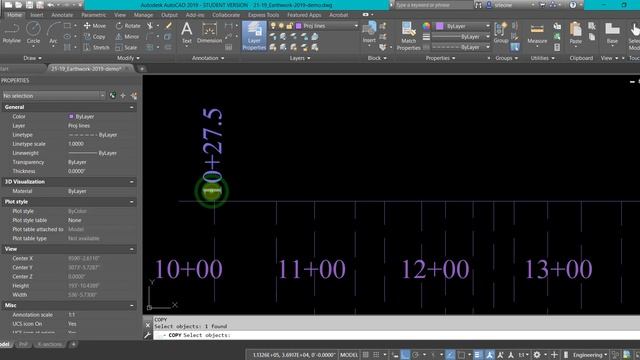
Task: Choose the Rotate tool
Action: 128,26
